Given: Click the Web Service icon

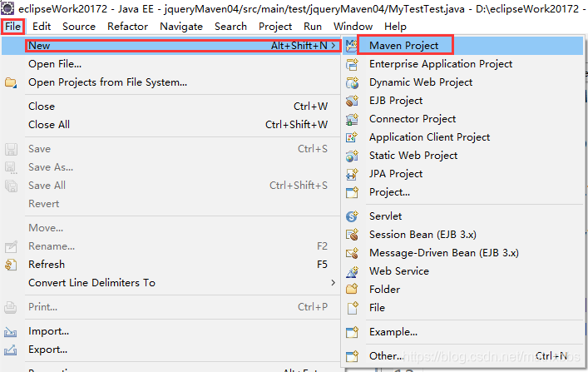Looking at the screenshot, I should coord(352,271).
